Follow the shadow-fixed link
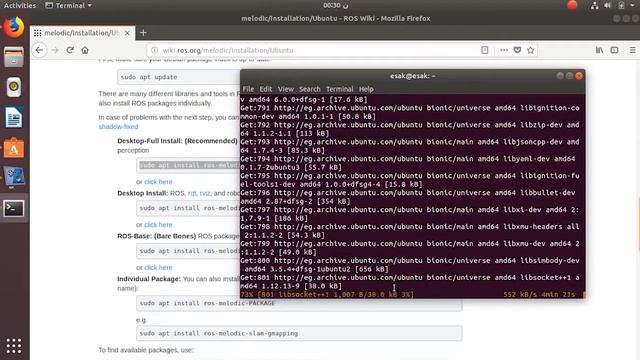 click(x=118, y=127)
